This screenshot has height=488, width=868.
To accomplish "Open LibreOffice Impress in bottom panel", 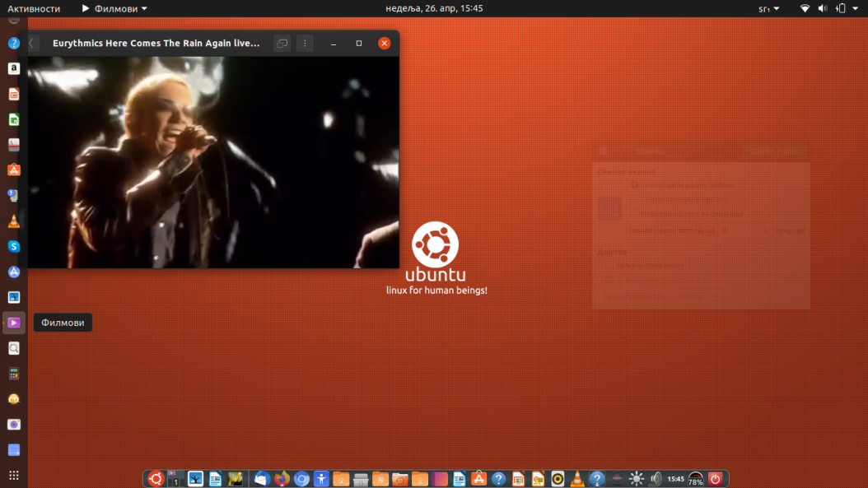I will coord(518,479).
